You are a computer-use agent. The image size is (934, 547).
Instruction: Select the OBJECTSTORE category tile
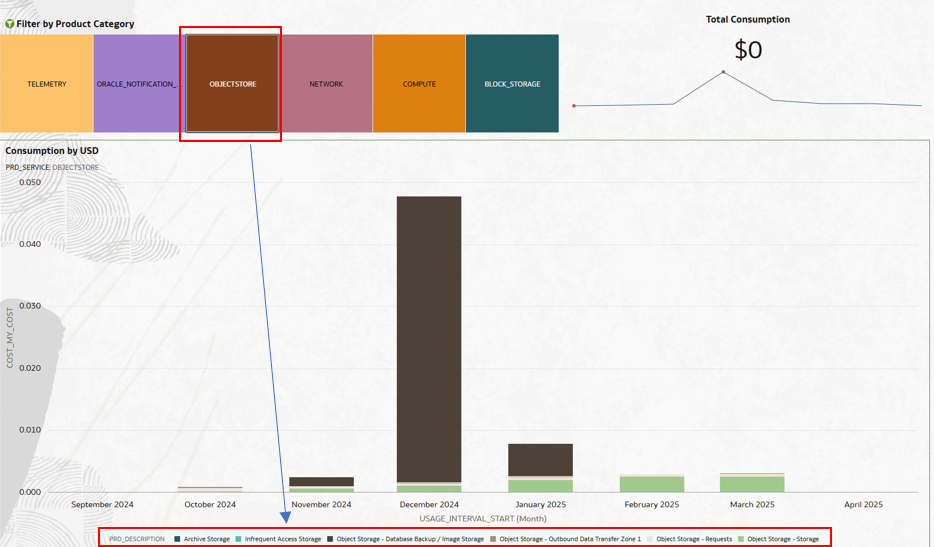click(x=232, y=83)
